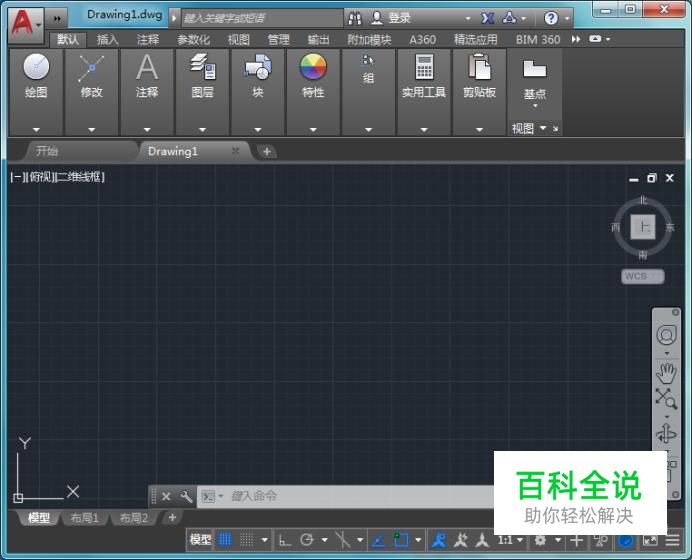Open the 绘图 (Draw) panel
This screenshot has width=692, height=560.
36,75
